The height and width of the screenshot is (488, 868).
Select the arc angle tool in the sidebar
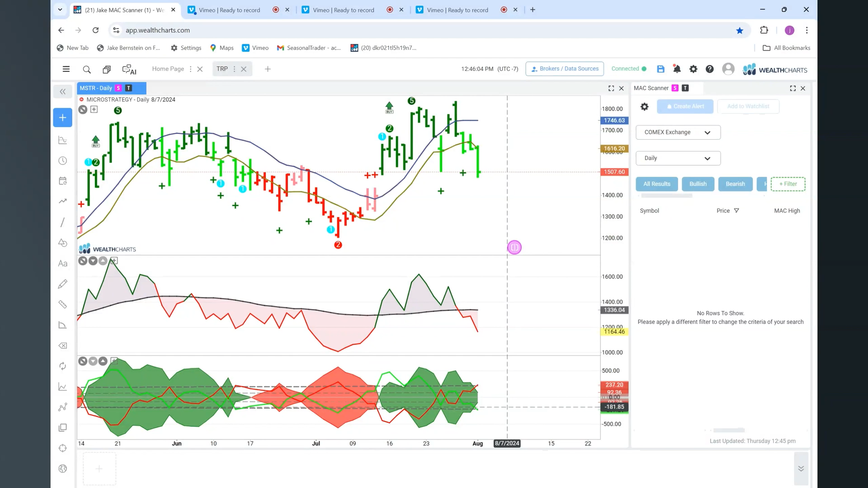pos(63,325)
